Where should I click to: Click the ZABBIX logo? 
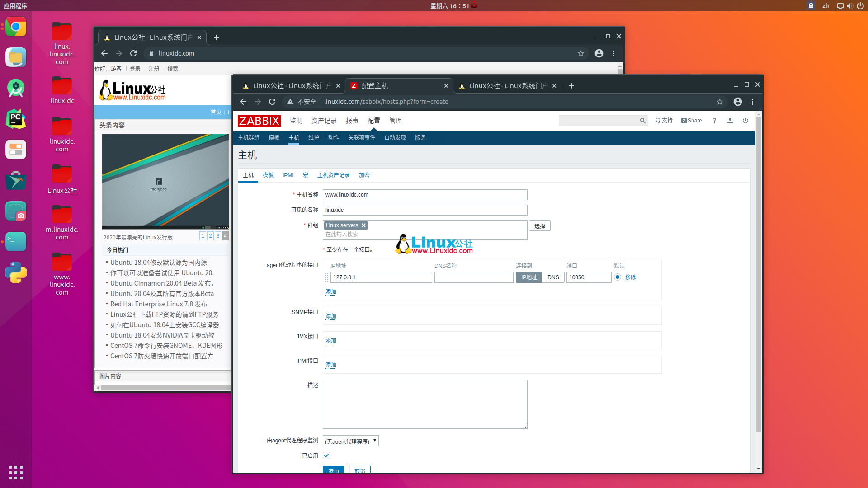click(x=259, y=121)
